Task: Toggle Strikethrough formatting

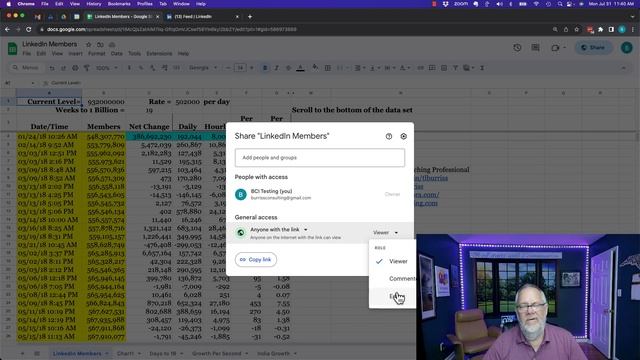Action: (288, 68)
